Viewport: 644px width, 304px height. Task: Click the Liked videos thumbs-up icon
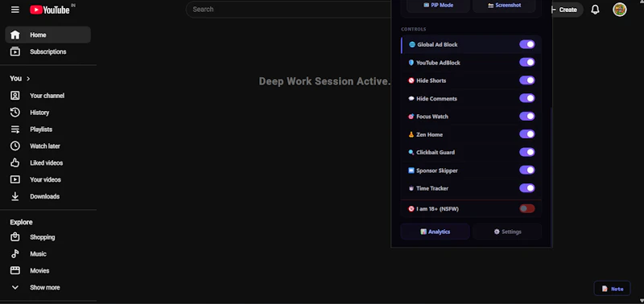(15, 163)
